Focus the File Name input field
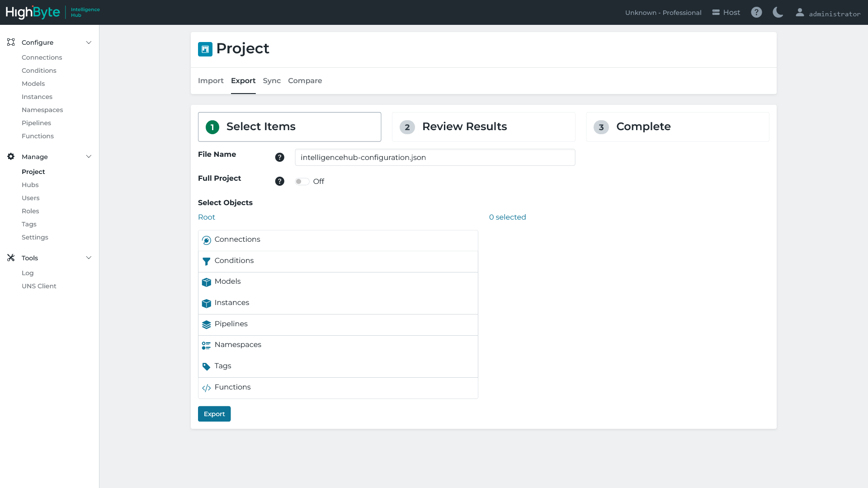 coord(435,157)
